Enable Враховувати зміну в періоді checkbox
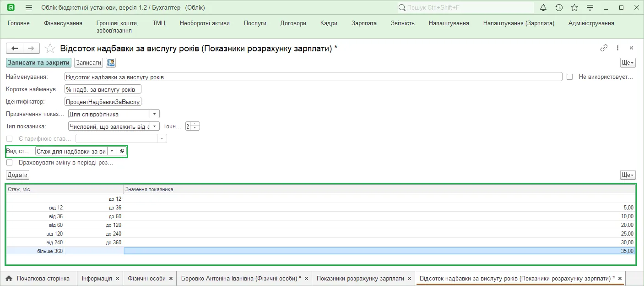The image size is (644, 286). 9,162
